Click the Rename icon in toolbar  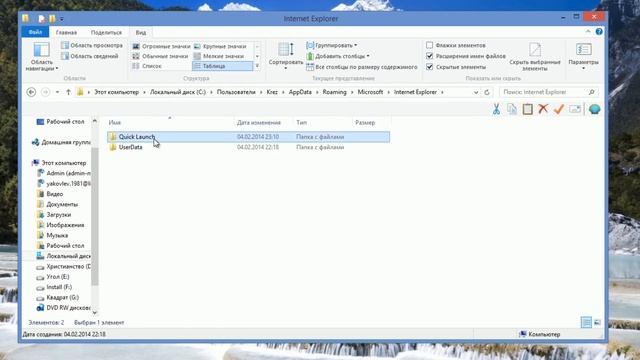[x=575, y=109]
